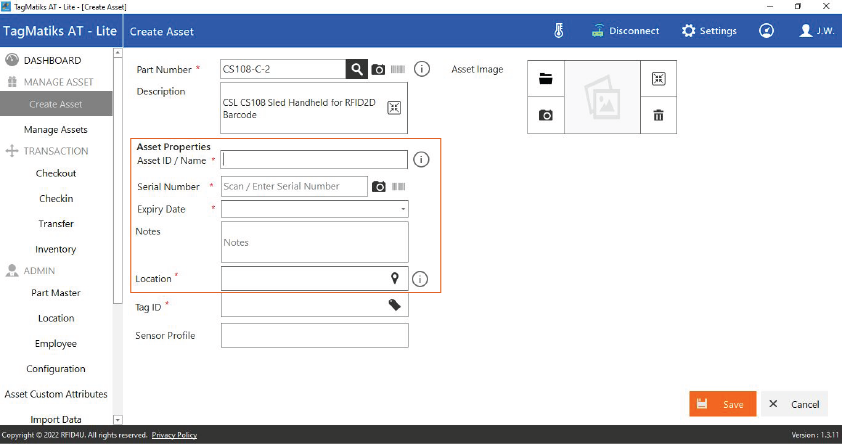Viewport: 842px width, 444px height.
Task: Delete asset image using trash icon
Action: [658, 115]
